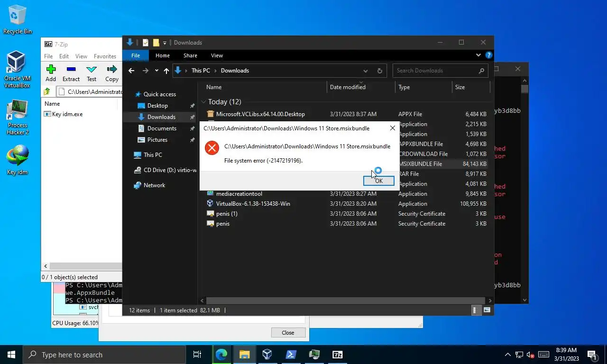Click 7-Zip up-folder icon beside address
This screenshot has width=607, height=364.
[47, 91]
